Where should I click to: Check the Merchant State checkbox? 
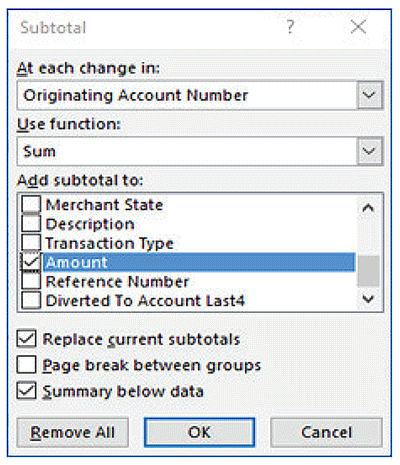pos(31,204)
